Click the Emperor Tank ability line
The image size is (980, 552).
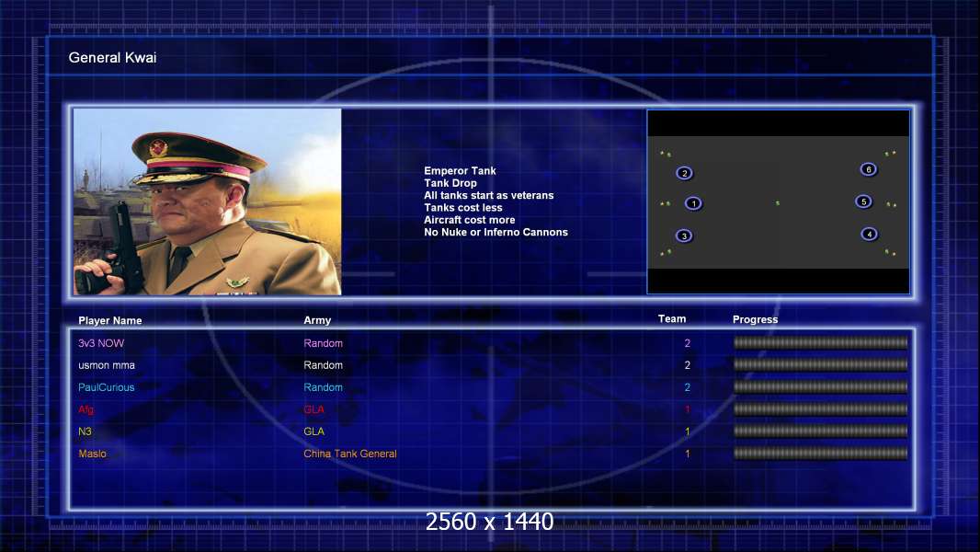pyautogui.click(x=460, y=171)
